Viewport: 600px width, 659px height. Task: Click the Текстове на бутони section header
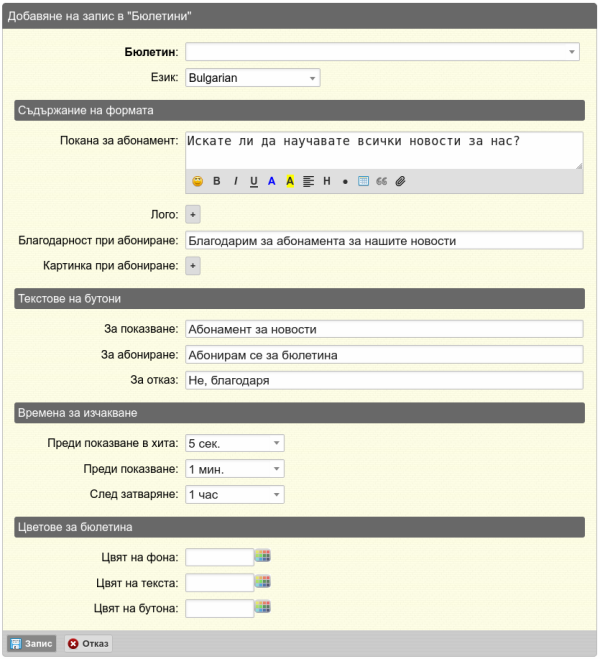click(300, 299)
